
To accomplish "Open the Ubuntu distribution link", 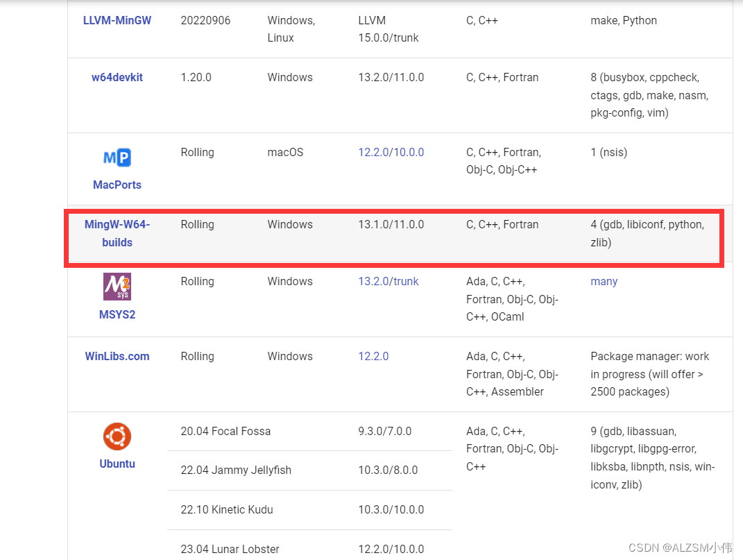I will click(117, 464).
